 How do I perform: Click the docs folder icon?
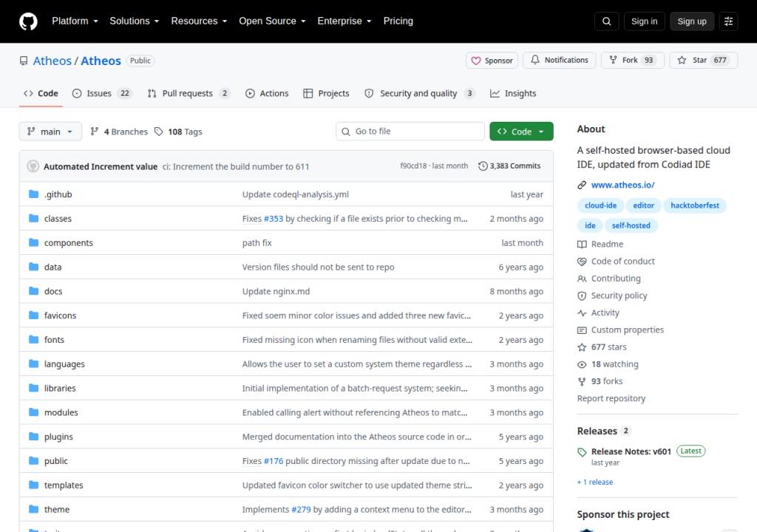[33, 290]
